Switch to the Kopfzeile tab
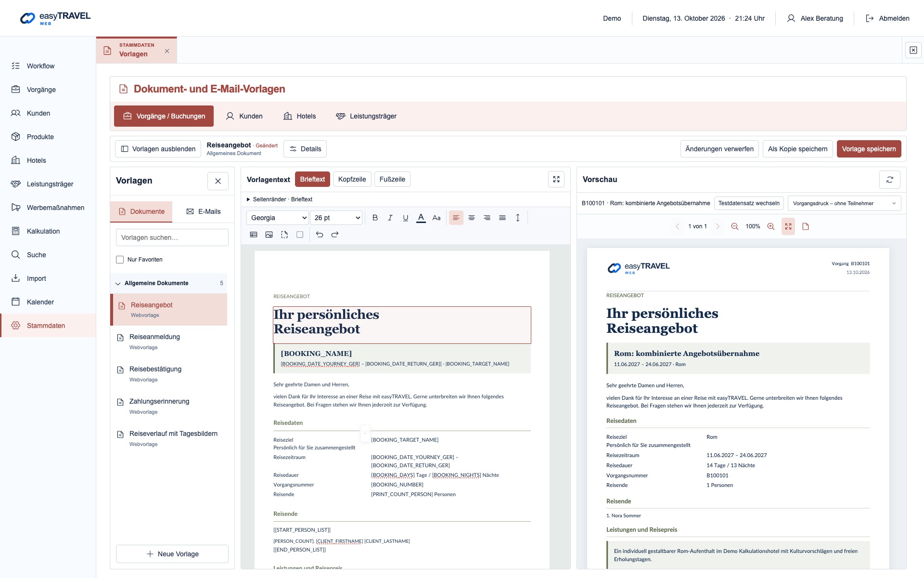924x578 pixels. (x=352, y=179)
